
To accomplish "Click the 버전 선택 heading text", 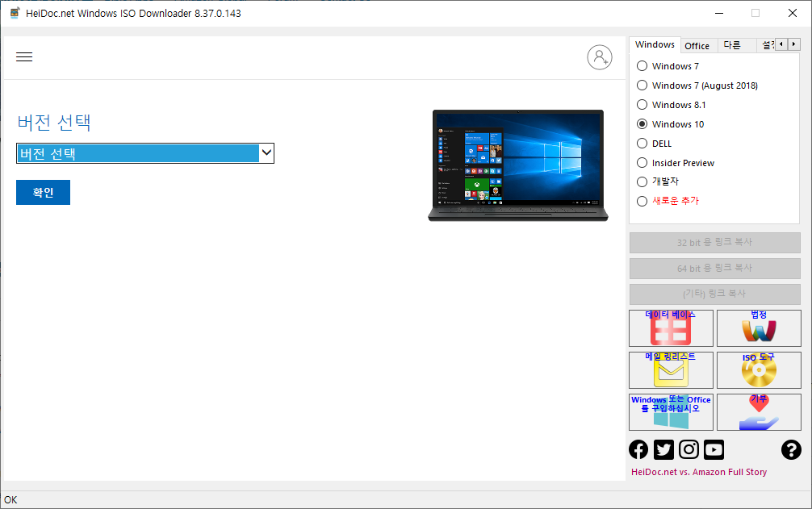I will tap(54, 122).
